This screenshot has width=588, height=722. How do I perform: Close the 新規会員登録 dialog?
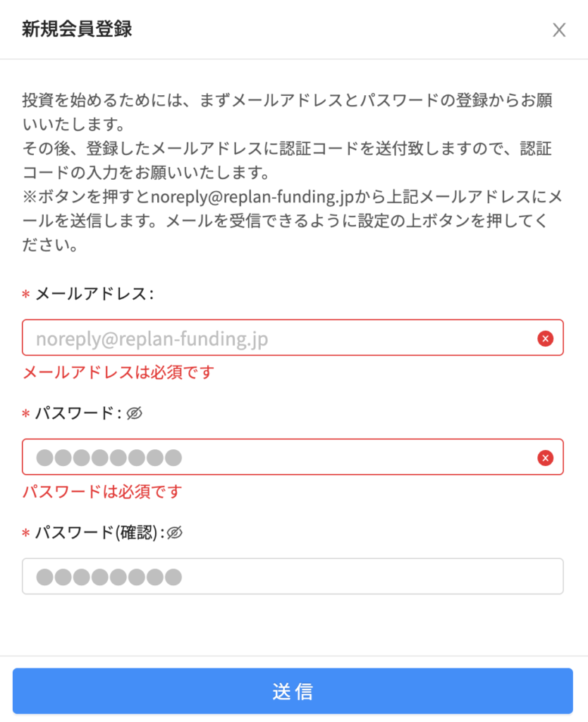(559, 30)
